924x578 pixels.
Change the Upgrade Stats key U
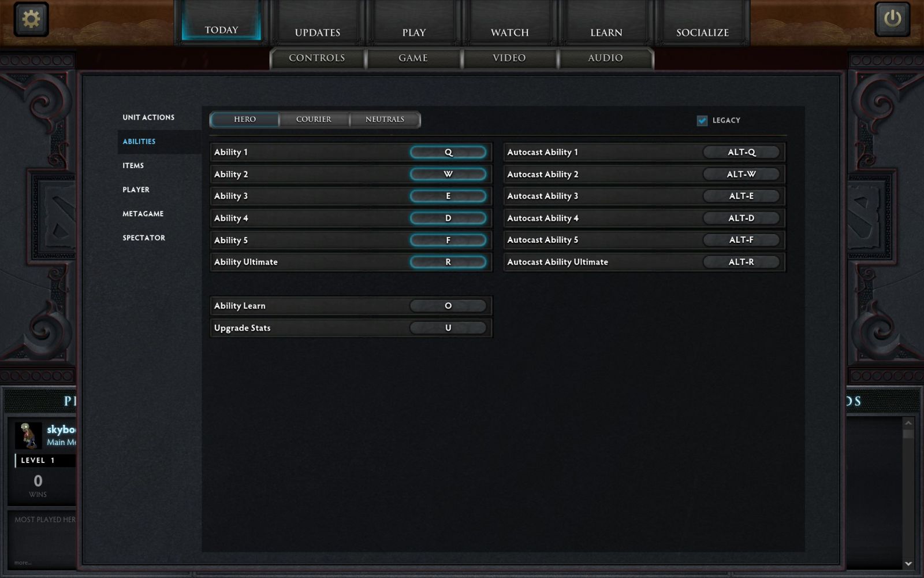(448, 328)
